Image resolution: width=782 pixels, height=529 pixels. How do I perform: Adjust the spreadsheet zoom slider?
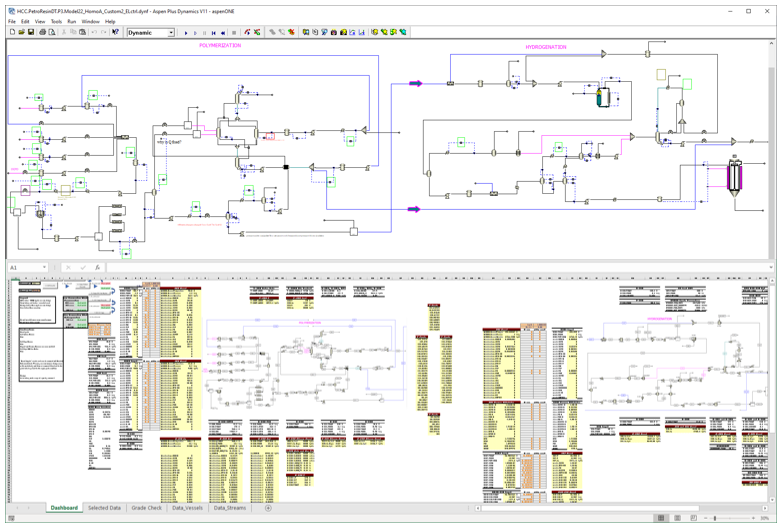(x=714, y=518)
